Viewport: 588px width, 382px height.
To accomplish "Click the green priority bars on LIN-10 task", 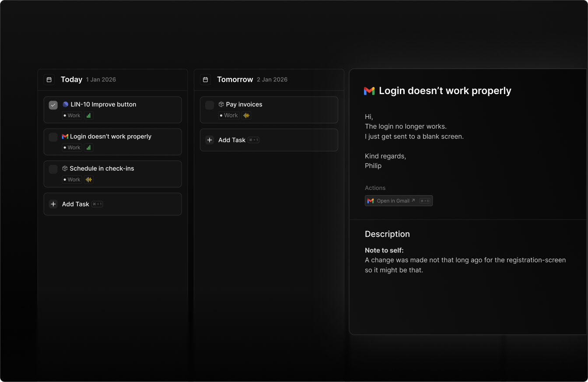I will pos(88,116).
